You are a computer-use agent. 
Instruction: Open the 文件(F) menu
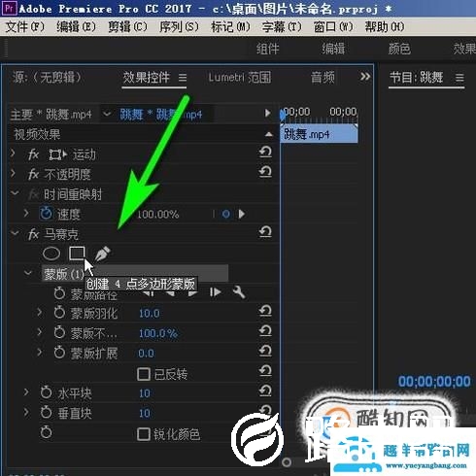24,26
